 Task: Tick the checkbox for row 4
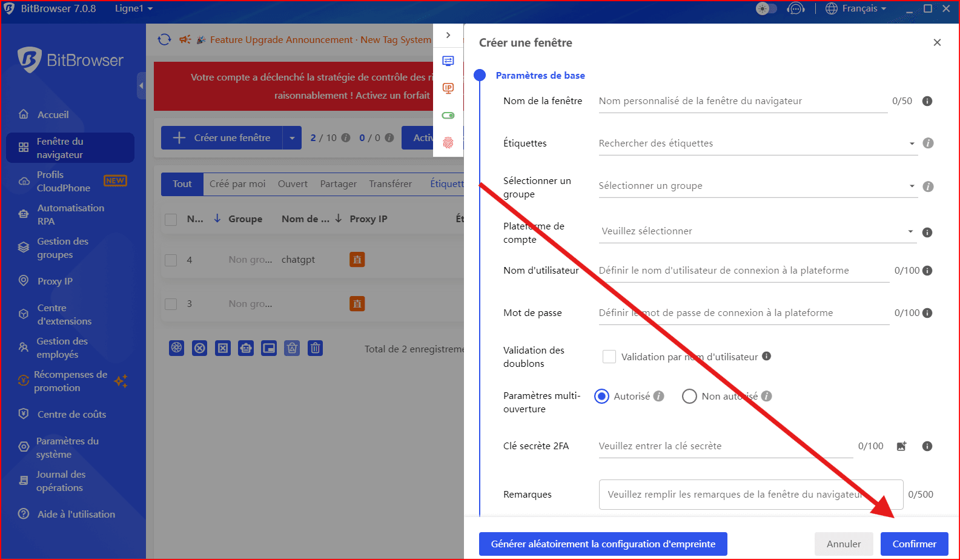[x=171, y=260]
